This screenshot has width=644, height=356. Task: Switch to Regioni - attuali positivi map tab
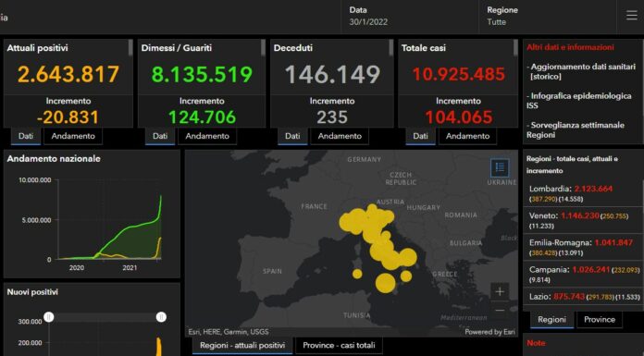tap(242, 345)
